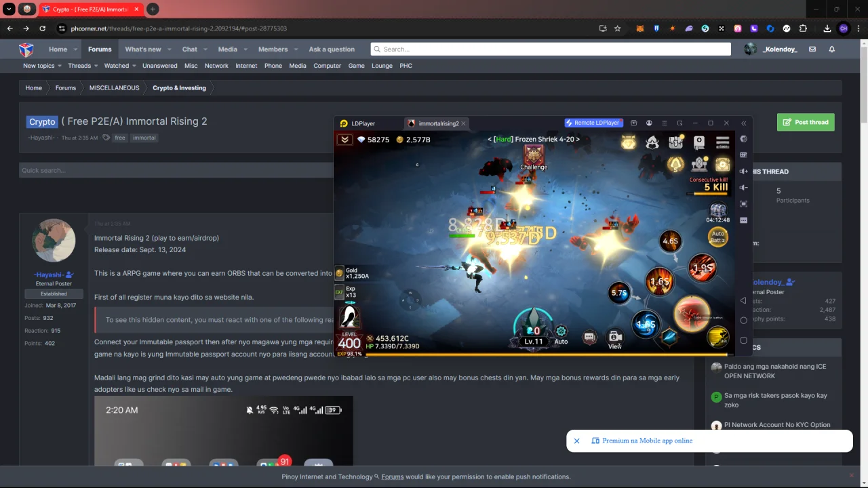The height and width of the screenshot is (488, 868).
Task: Click the View camera icon in game
Action: tap(614, 339)
